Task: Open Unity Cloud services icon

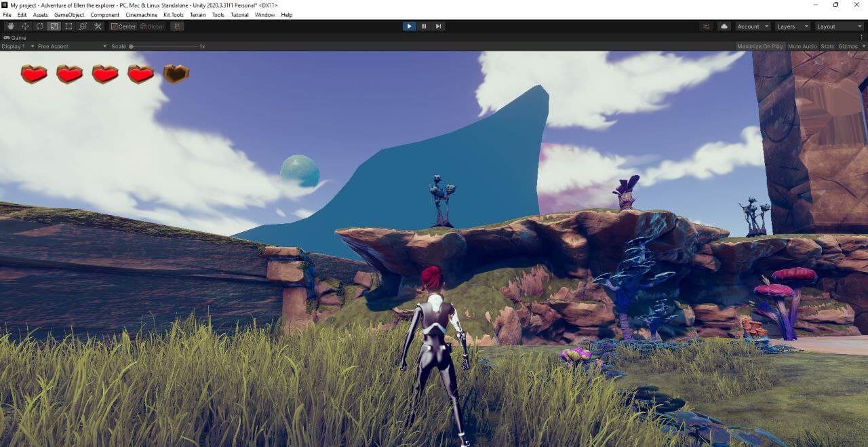Action: tap(724, 26)
